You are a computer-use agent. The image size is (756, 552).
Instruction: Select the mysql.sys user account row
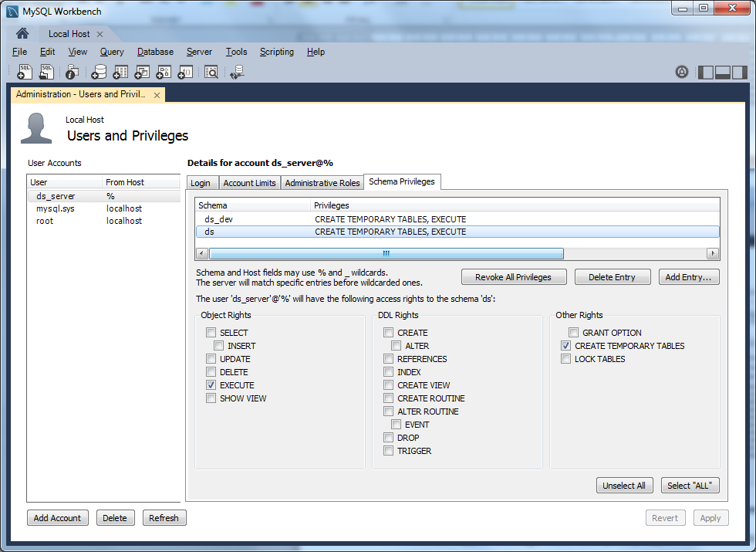click(x=103, y=208)
